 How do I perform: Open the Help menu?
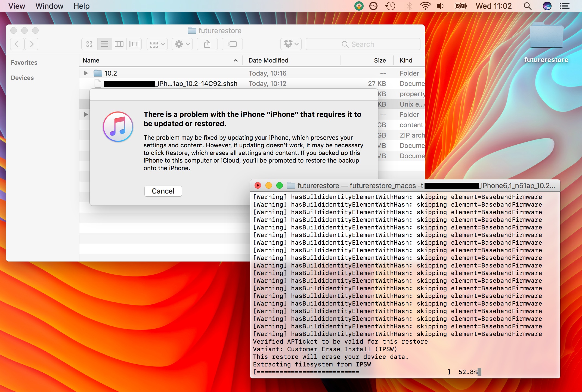tap(81, 6)
